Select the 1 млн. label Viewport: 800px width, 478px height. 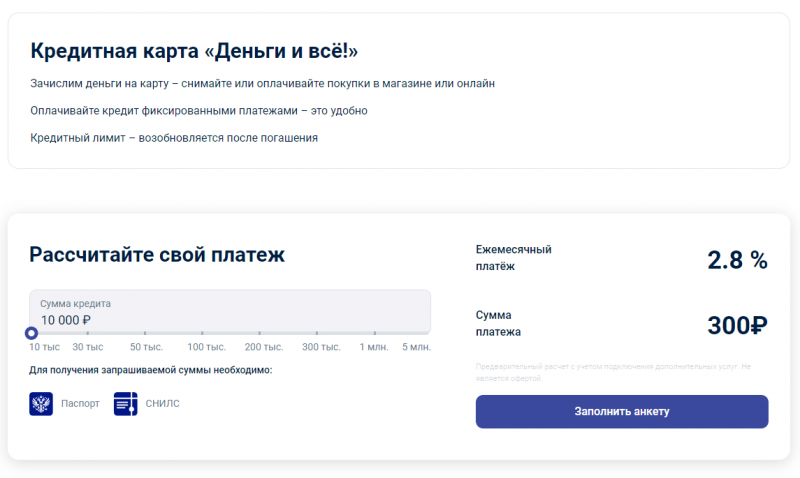[x=374, y=347]
